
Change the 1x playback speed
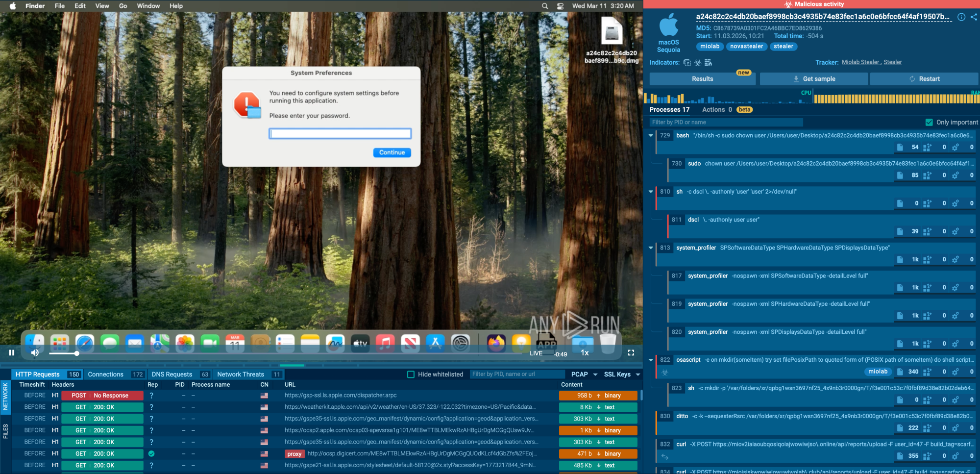click(585, 353)
